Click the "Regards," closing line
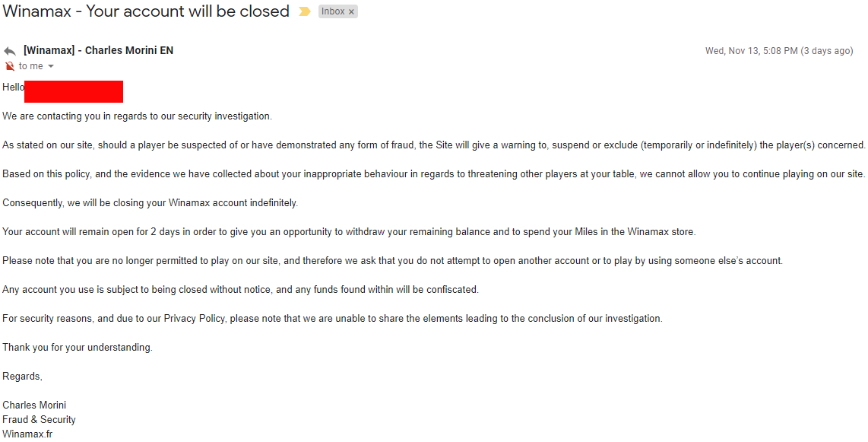This screenshot has height=442, width=868. 23,376
